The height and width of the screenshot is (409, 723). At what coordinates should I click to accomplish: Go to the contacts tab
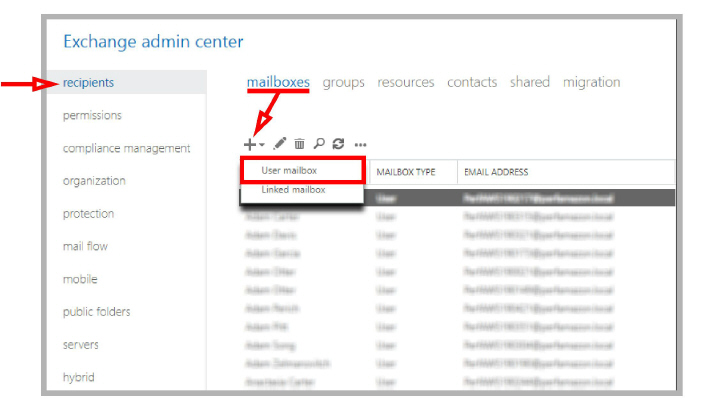tap(471, 82)
